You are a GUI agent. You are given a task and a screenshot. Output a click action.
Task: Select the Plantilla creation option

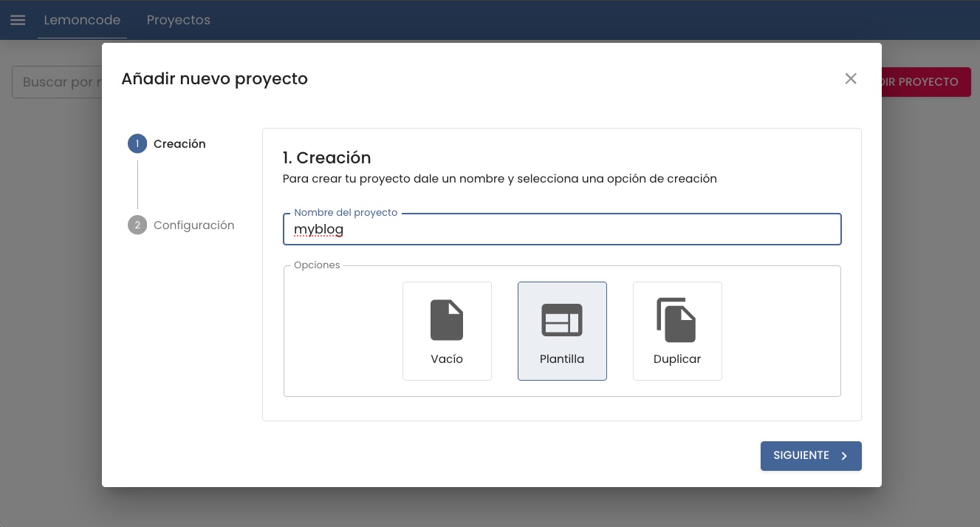pyautogui.click(x=562, y=331)
